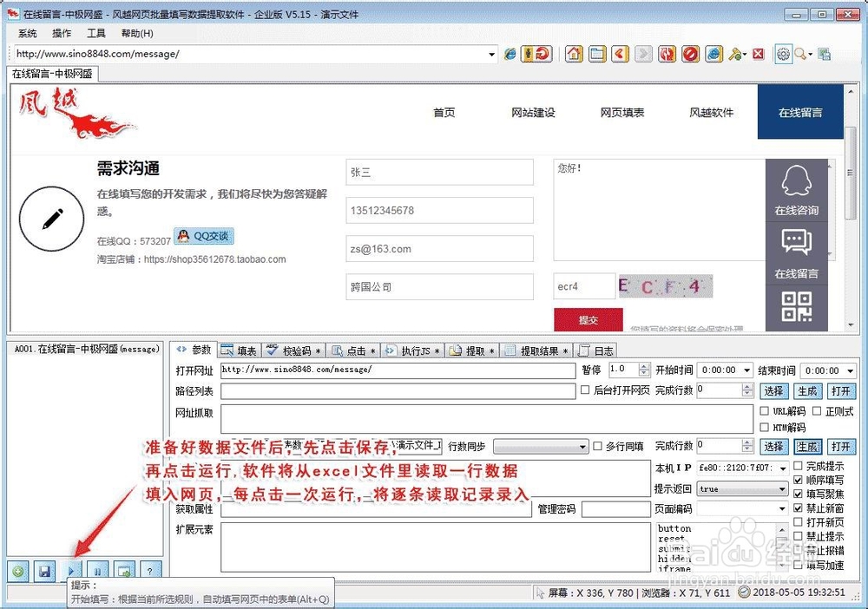This screenshot has height=609, width=868.
Task: Click the magnifier search icon in toolbar
Action: tap(800, 54)
